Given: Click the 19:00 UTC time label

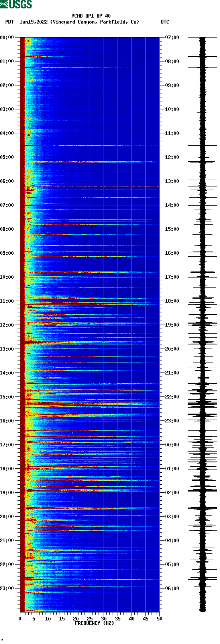Looking at the screenshot, I should coord(172,325).
